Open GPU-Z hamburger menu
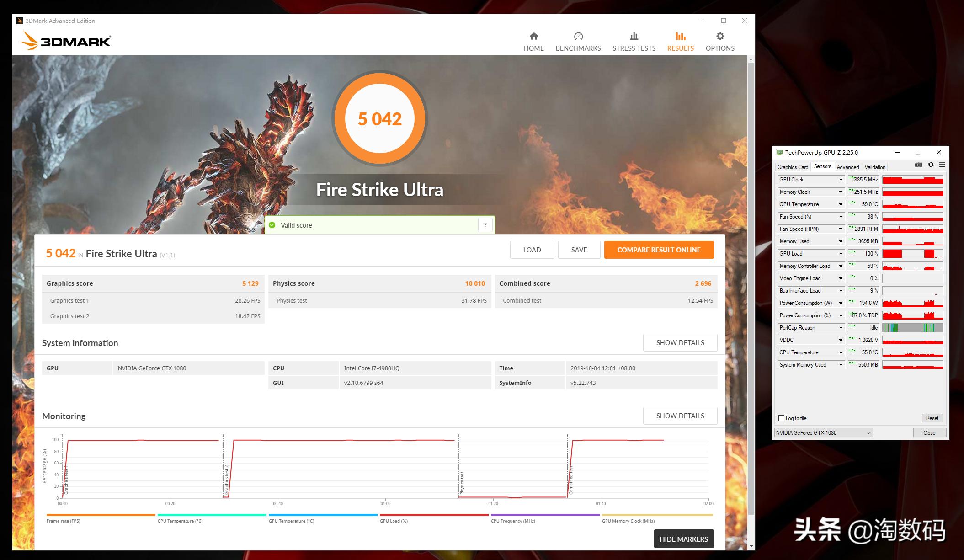The width and height of the screenshot is (964, 560). coord(942,165)
